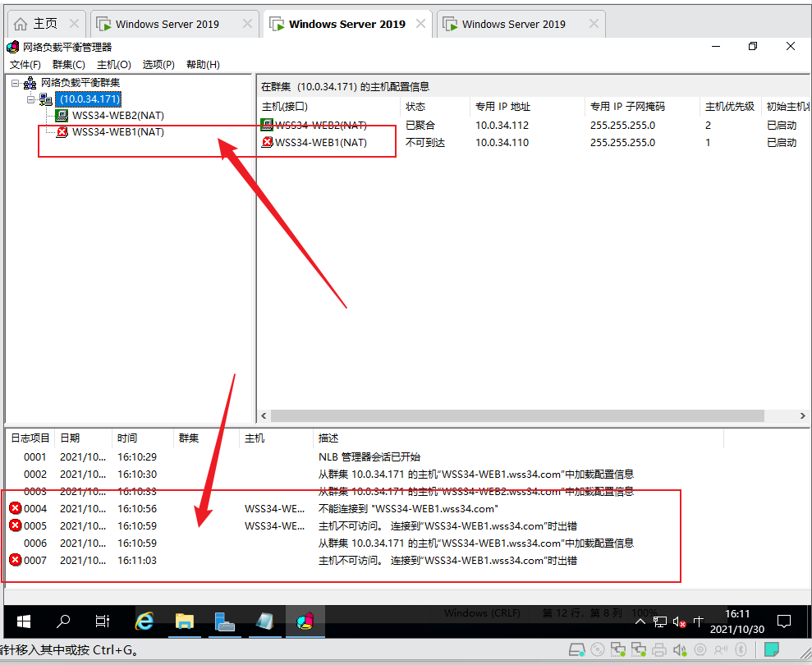Open the notification center
Screen dimensions: 812x665
pyautogui.click(x=785, y=621)
